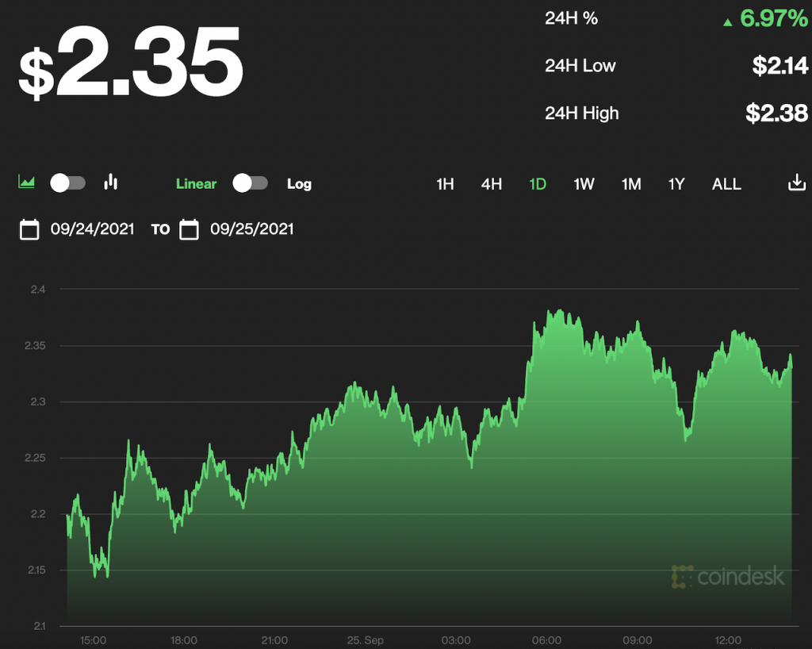812x649 pixels.
Task: Click the start date calendar icon
Action: pos(29,229)
